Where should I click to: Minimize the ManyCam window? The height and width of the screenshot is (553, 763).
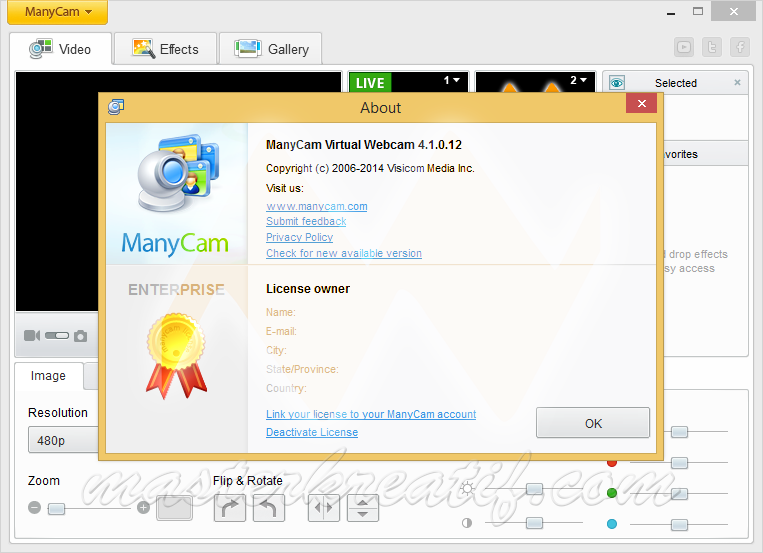coord(671,12)
